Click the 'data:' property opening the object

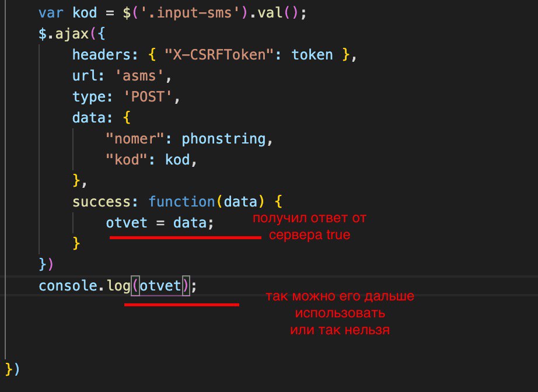point(93,118)
